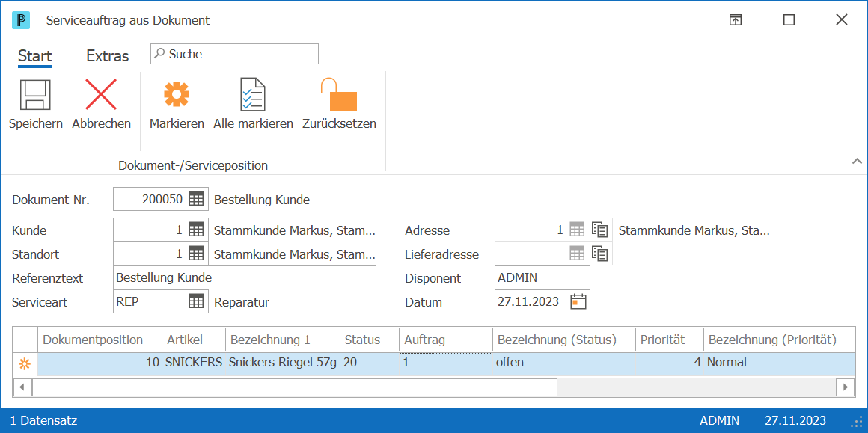The image size is (868, 433).
Task: Click the 'offen' status description cell
Action: (565, 363)
